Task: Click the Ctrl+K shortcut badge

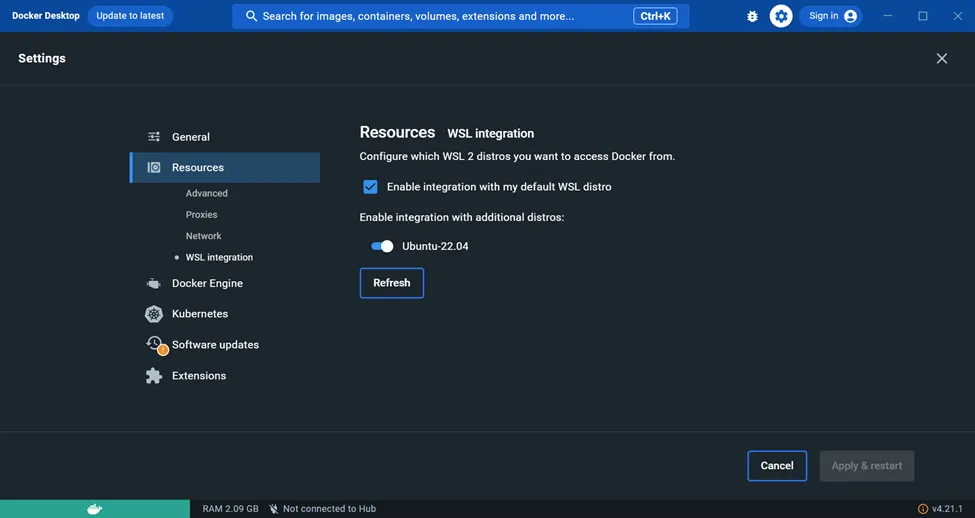Action: click(655, 16)
